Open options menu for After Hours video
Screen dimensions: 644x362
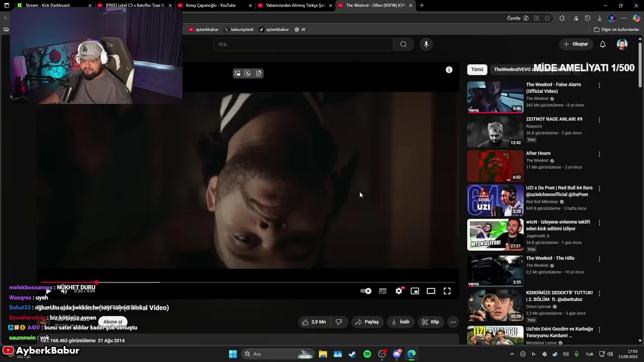[x=599, y=154]
